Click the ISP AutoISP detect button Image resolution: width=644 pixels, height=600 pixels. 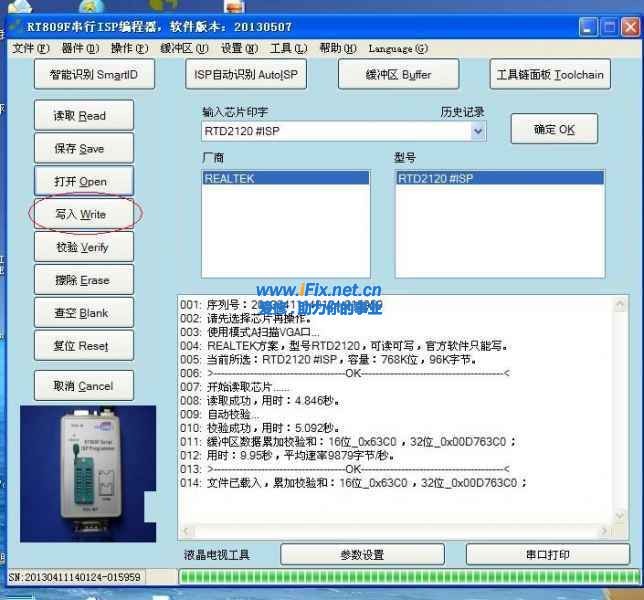tap(246, 74)
